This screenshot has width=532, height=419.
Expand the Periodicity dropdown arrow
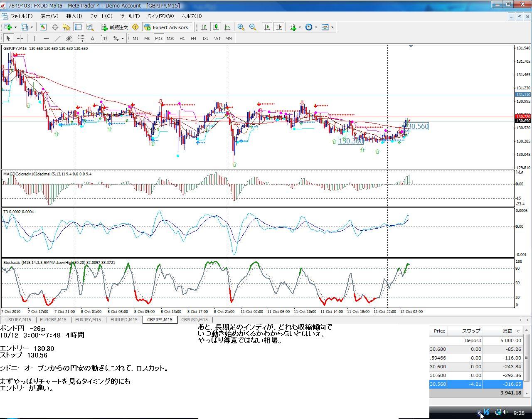pyautogui.click(x=316, y=27)
